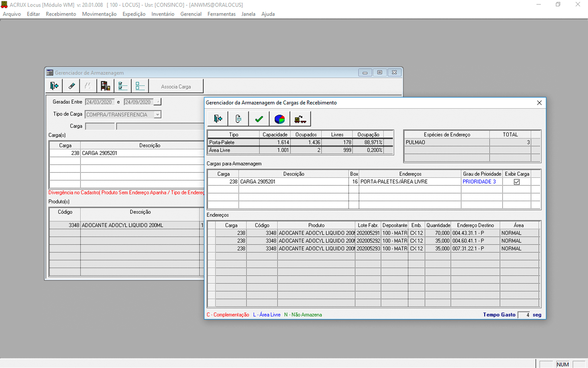Click the pallet truck storage icon
The width and height of the screenshot is (588, 368).
click(x=300, y=119)
